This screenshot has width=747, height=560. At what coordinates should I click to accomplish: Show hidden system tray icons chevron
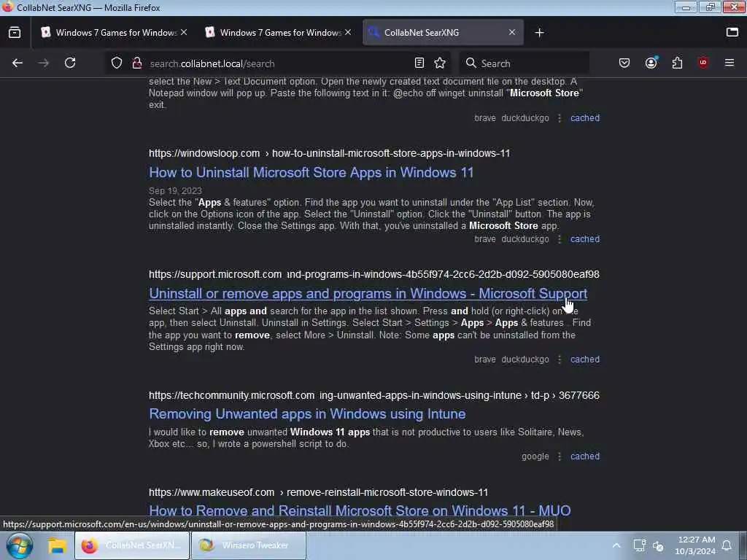(x=616, y=545)
